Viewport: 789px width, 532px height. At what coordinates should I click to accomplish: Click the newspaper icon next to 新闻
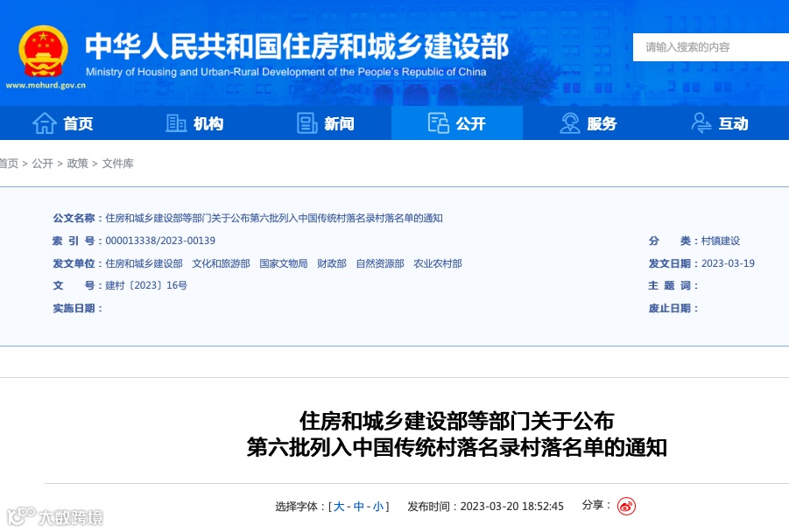(x=307, y=123)
